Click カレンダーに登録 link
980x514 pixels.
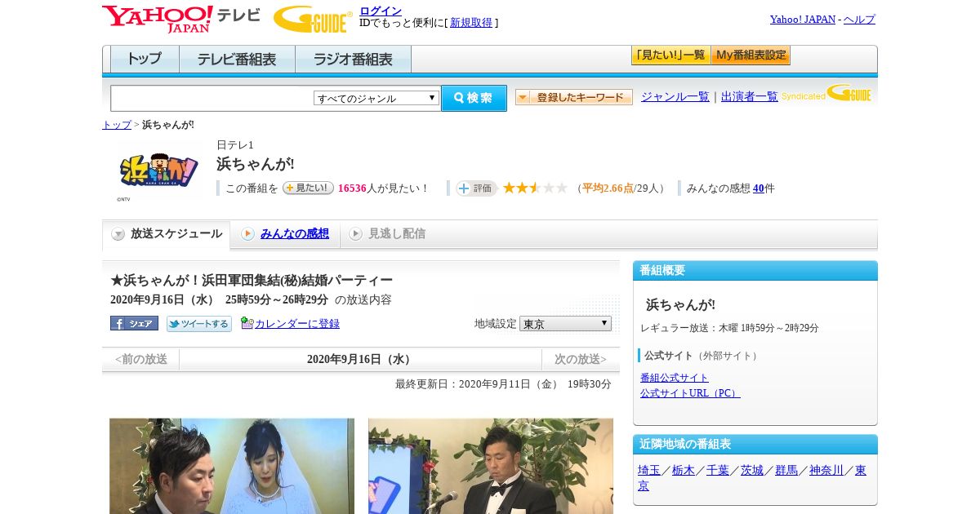pos(297,323)
